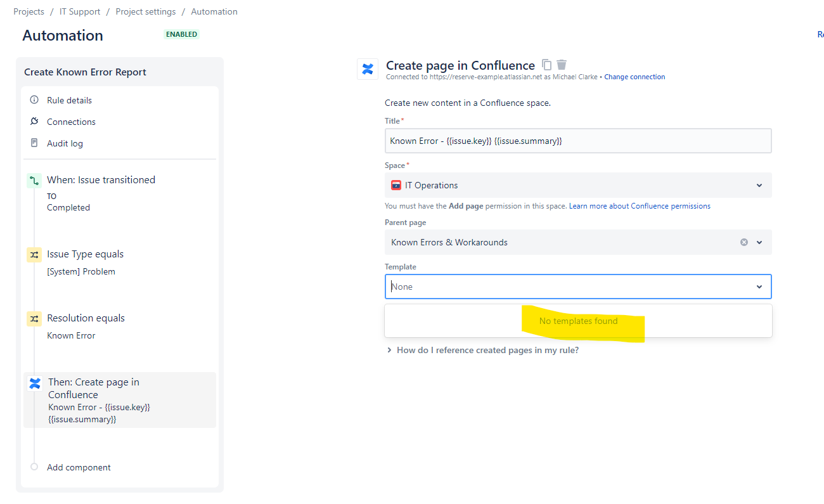This screenshot has width=824, height=504.
Task: Click Add component at rule bottom
Action: [x=79, y=467]
